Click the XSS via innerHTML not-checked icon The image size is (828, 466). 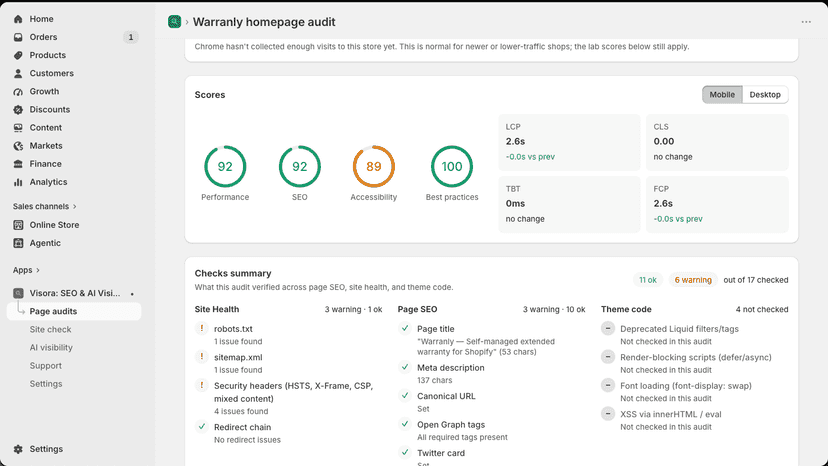608,414
